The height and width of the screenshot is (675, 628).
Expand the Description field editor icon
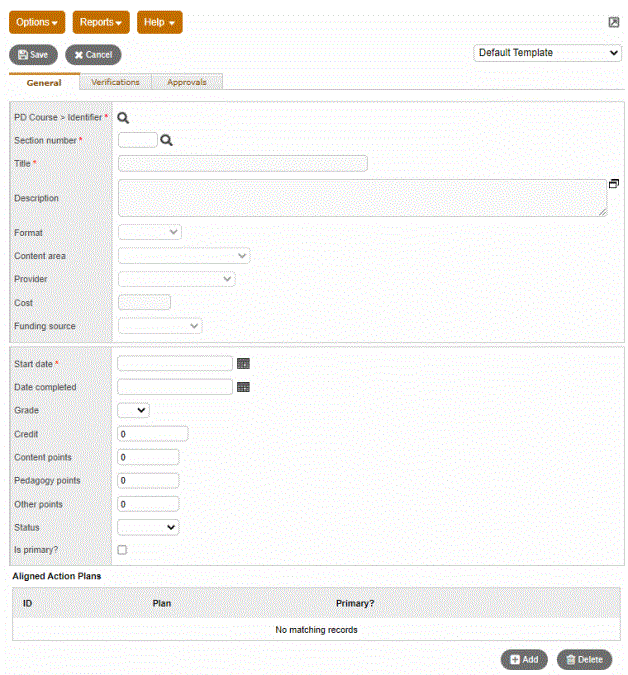click(x=613, y=184)
